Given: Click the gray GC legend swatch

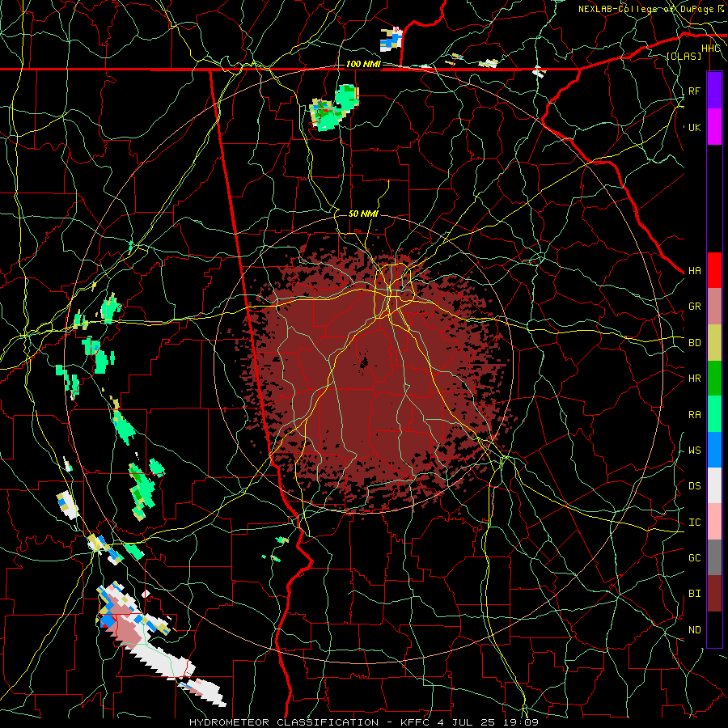Looking at the screenshot, I should pyautogui.click(x=714, y=557).
